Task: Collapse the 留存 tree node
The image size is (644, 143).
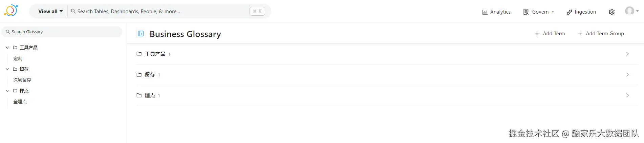Action: (x=7, y=69)
